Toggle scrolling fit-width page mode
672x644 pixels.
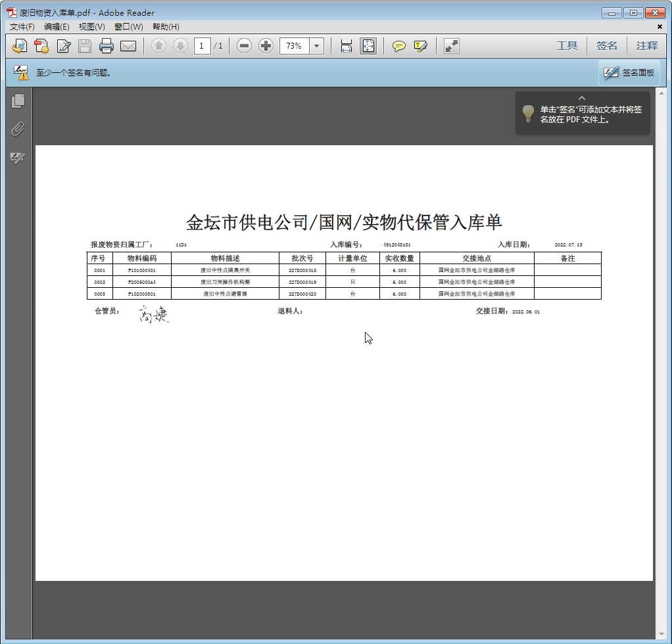(x=346, y=46)
